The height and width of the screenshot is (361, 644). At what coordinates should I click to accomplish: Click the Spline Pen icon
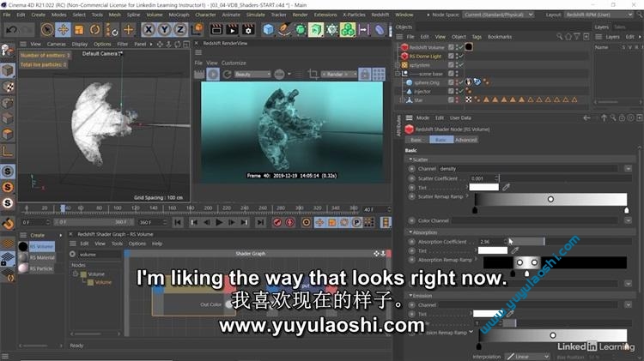(284, 29)
